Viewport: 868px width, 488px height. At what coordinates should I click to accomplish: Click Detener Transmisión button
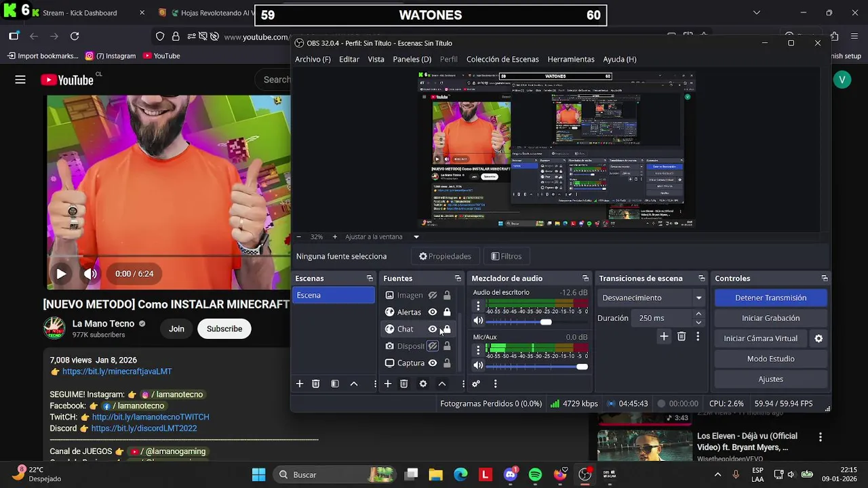click(770, 298)
